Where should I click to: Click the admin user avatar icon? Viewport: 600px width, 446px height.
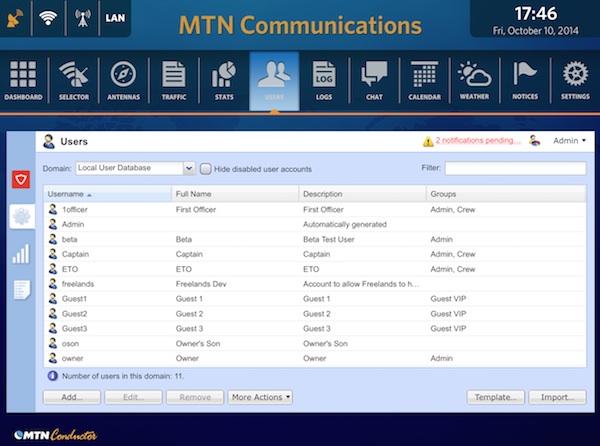(534, 141)
